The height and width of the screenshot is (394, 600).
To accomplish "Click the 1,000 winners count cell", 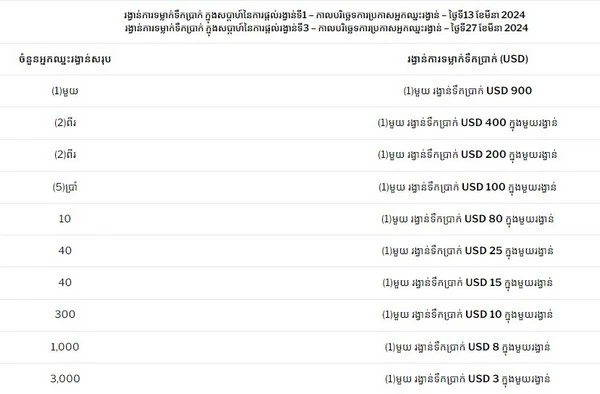I will (65, 347).
